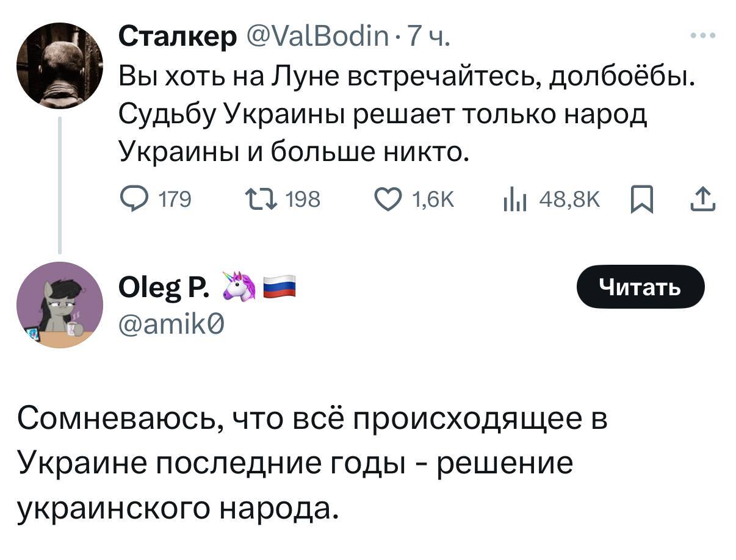736x560 pixels.
Task: Open the three-dot more options menu
Action: coord(702,37)
